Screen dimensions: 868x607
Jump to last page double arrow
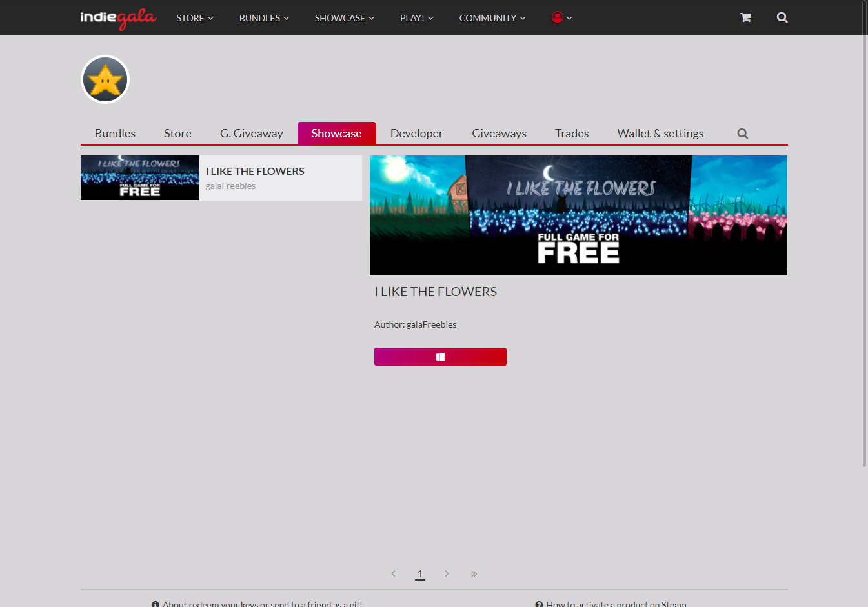click(474, 573)
